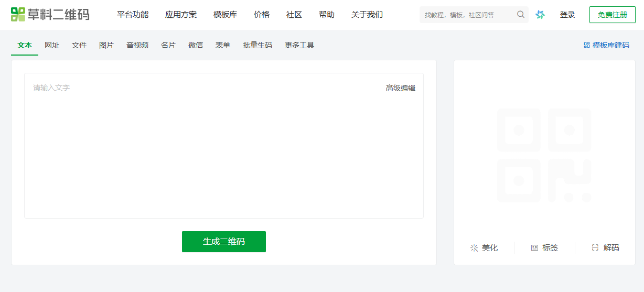Expand the 应用方案 navigation menu

click(181, 15)
